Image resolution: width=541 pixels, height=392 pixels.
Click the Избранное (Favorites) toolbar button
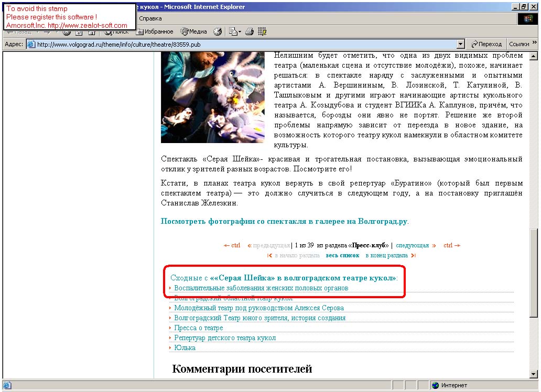155,31
